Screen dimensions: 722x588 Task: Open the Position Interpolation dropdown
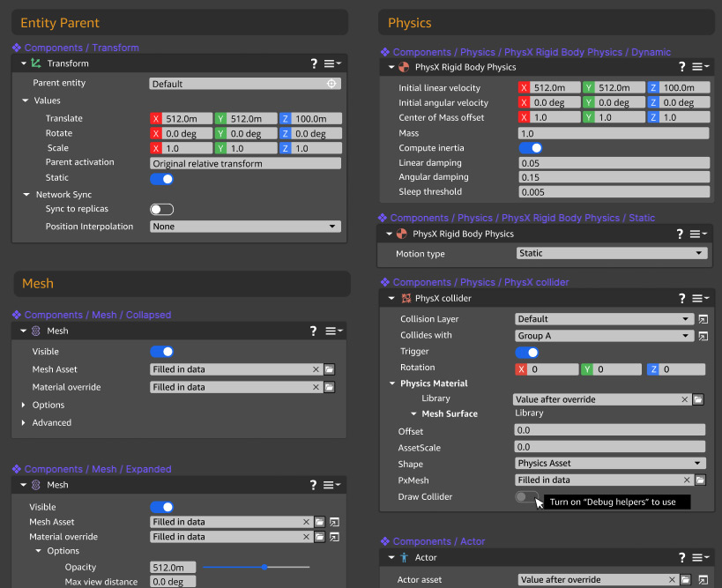coord(245,227)
